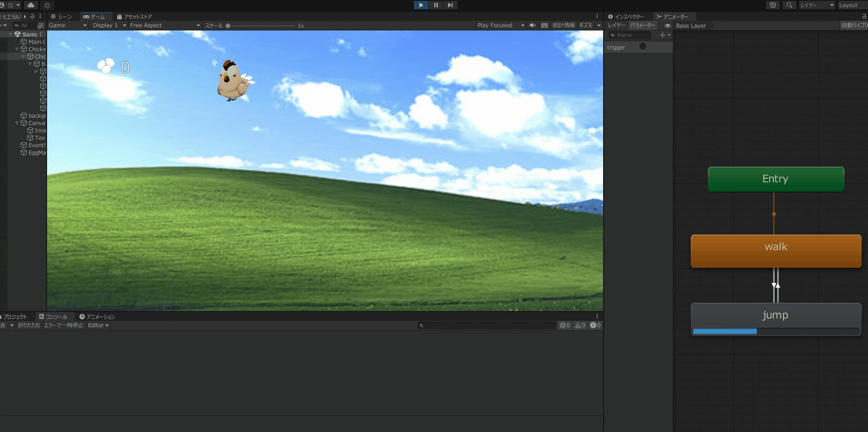This screenshot has height=432, width=868.
Task: Select the コンソール Console tab
Action: (x=53, y=317)
